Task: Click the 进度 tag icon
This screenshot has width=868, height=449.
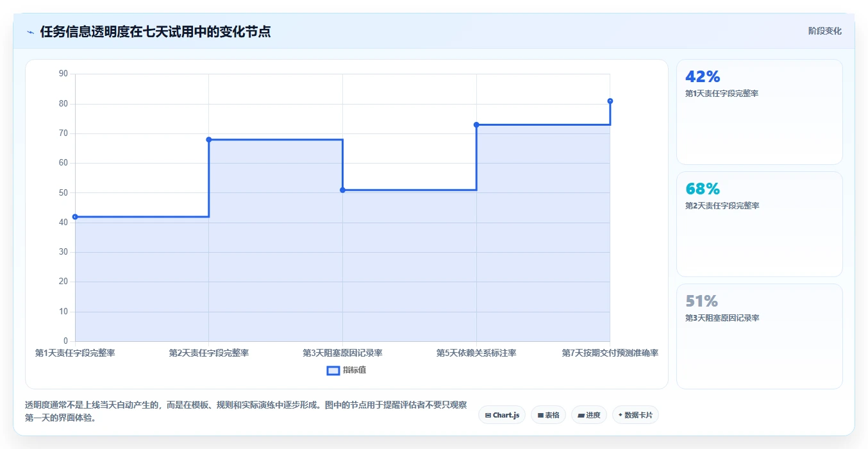Action: (x=581, y=416)
